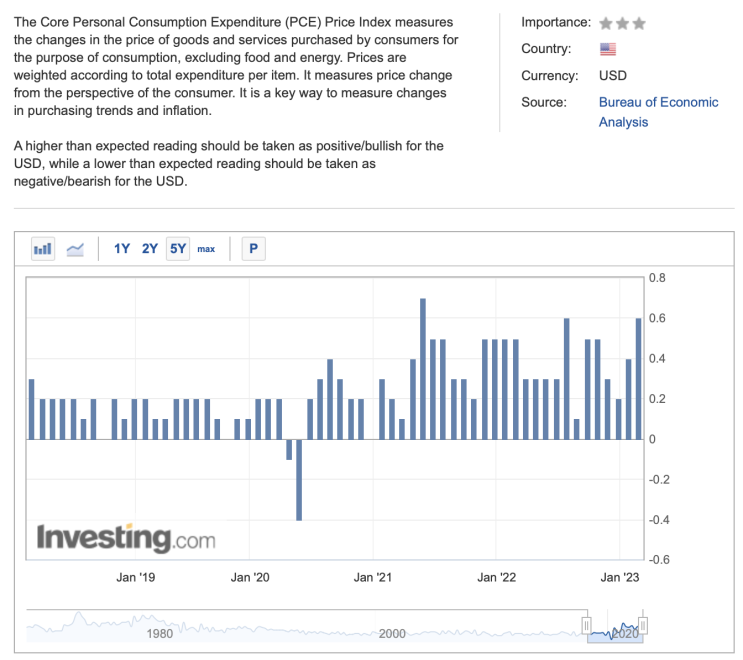Click navigator timeline near 1980
The height and width of the screenshot is (660, 743).
pos(160,630)
